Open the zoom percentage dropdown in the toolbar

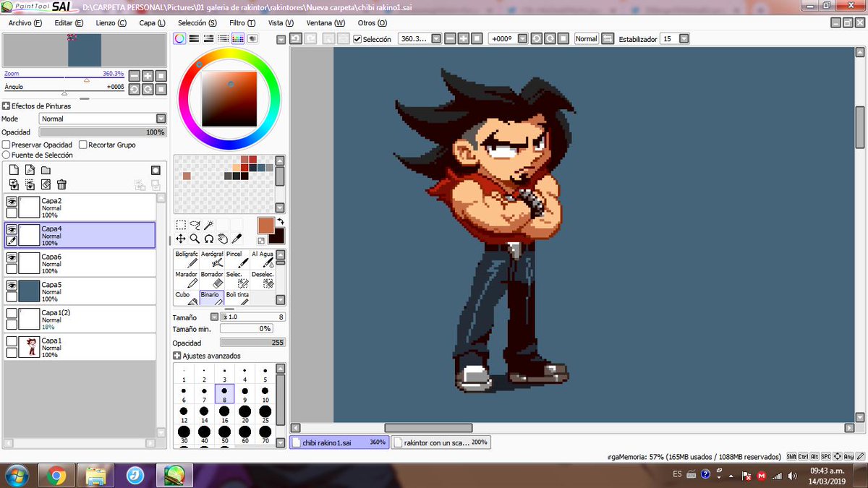[x=435, y=39]
